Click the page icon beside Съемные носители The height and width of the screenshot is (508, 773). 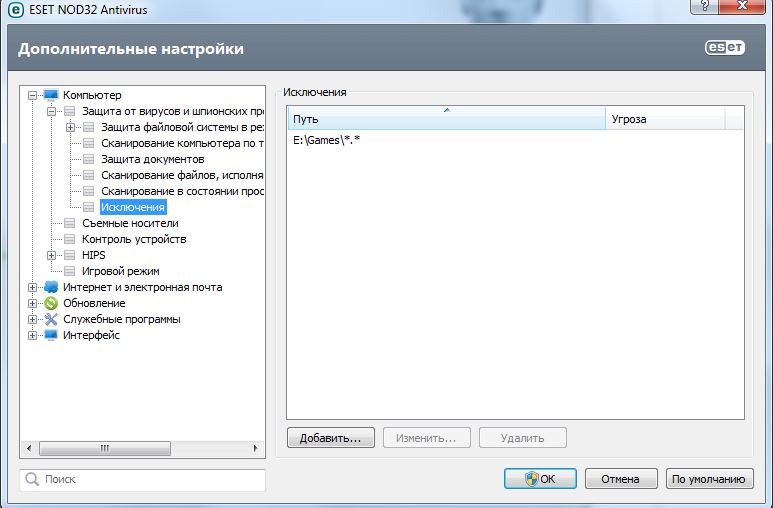coord(70,223)
